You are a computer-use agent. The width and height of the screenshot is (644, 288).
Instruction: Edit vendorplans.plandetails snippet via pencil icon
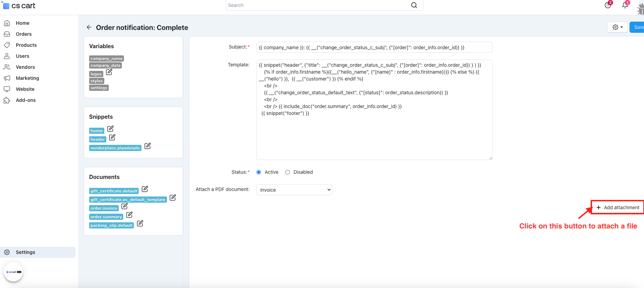click(148, 146)
